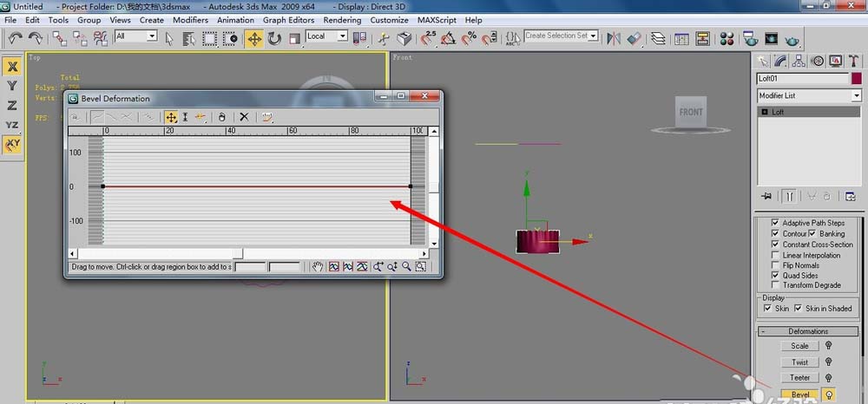Open the Hierarchy command panel tab
868x404 pixels.
[x=799, y=62]
